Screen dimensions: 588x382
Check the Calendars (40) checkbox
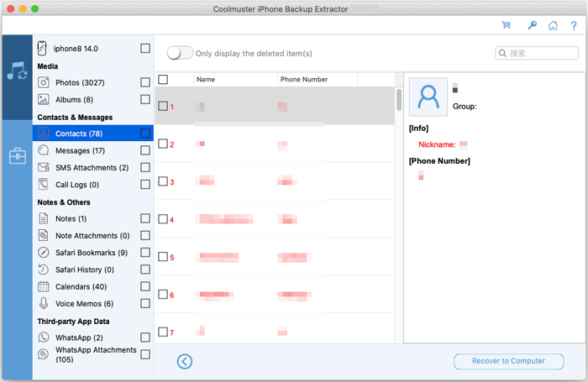coord(145,286)
